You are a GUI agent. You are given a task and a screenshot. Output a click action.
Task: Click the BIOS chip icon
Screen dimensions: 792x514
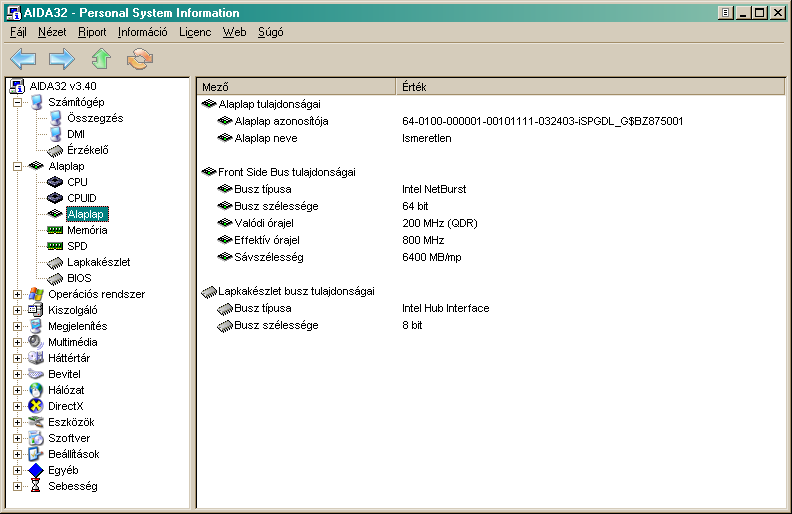click(x=55, y=278)
